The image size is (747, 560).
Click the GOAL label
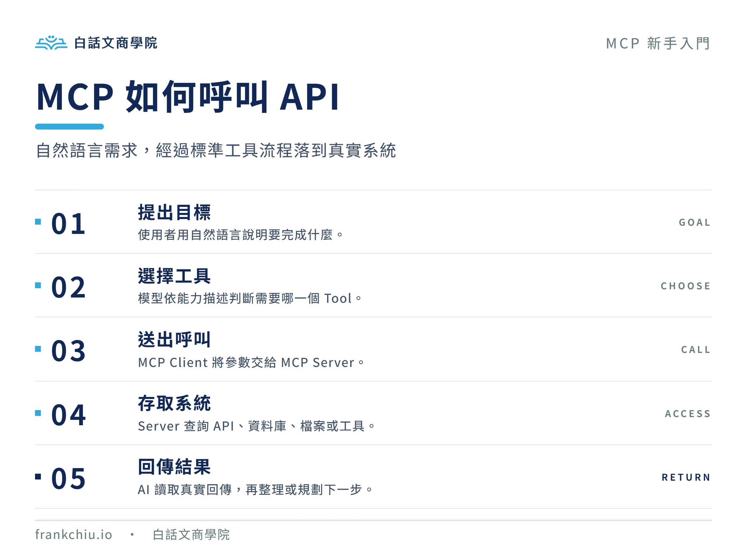(x=695, y=223)
